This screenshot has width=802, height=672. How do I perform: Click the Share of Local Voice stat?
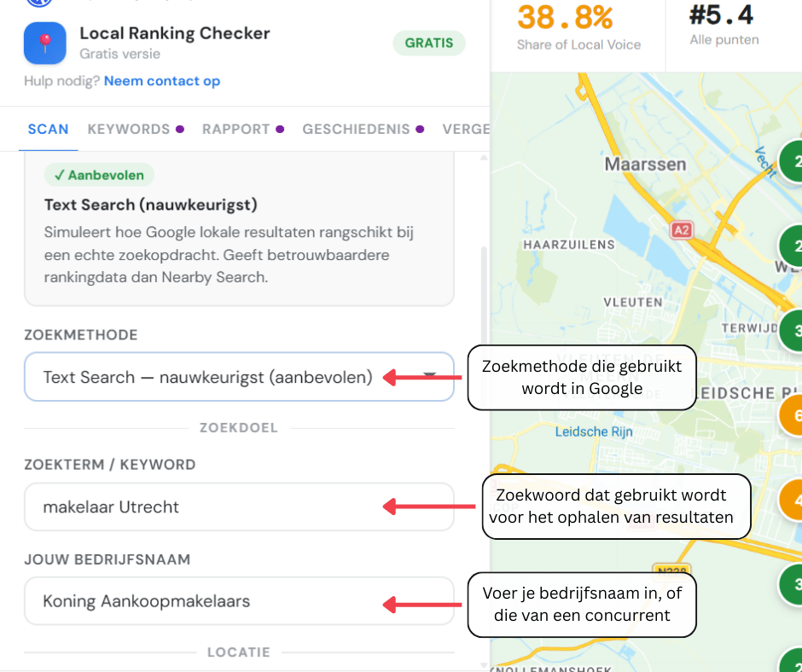point(578,27)
